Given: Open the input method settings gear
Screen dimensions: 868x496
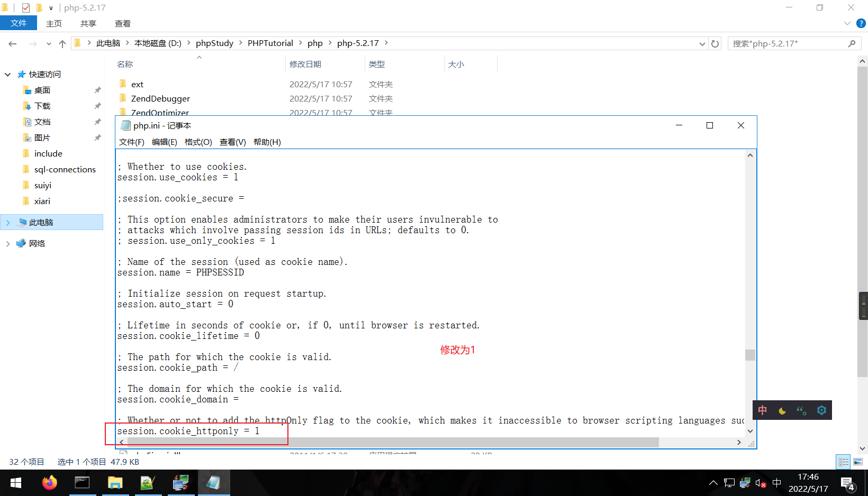Looking at the screenshot, I should click(x=821, y=410).
